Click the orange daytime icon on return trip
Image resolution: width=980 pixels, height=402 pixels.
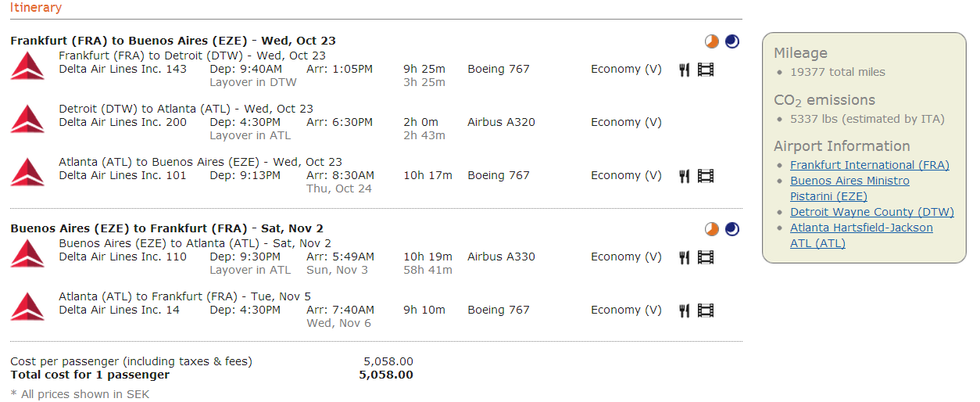pos(711,229)
